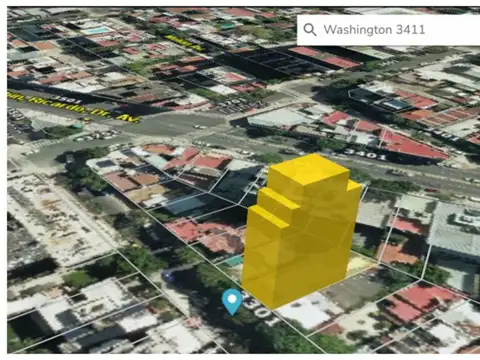Click the 3401 street number label
480x360 pixels.
pyautogui.click(x=366, y=154)
